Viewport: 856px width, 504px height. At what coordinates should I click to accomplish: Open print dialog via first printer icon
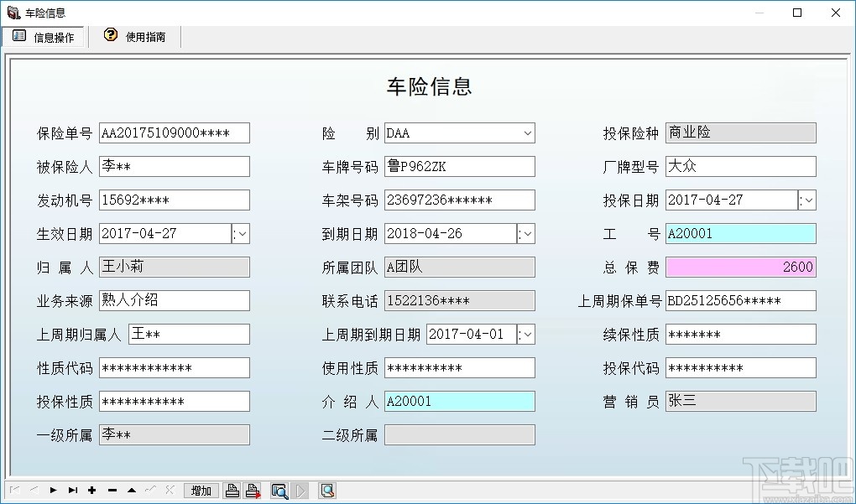click(x=232, y=491)
